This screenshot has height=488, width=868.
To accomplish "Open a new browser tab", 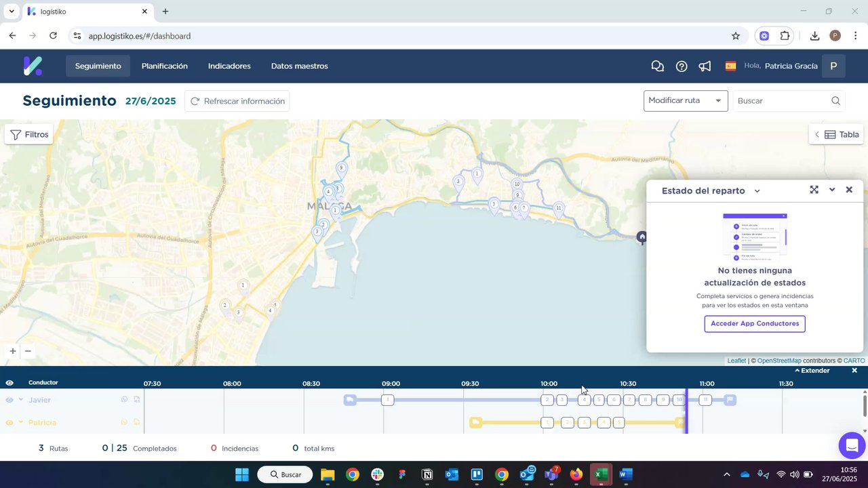I will tap(165, 12).
